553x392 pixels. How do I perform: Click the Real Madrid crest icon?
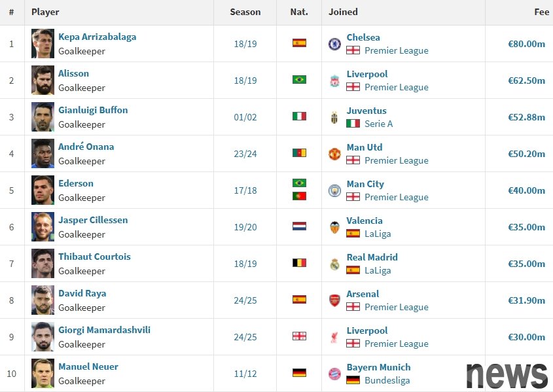(x=334, y=264)
